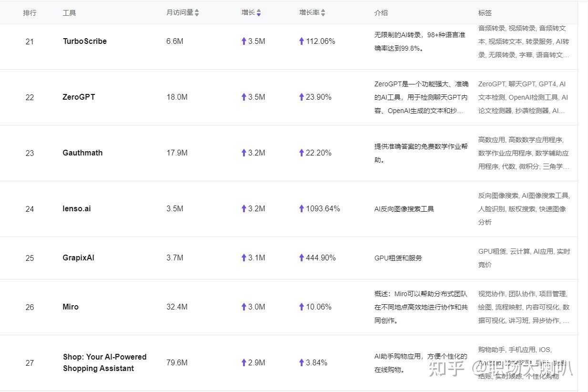Click the sort icon on the 增长率 header
Screen dimensions: 588x392
[323, 12]
